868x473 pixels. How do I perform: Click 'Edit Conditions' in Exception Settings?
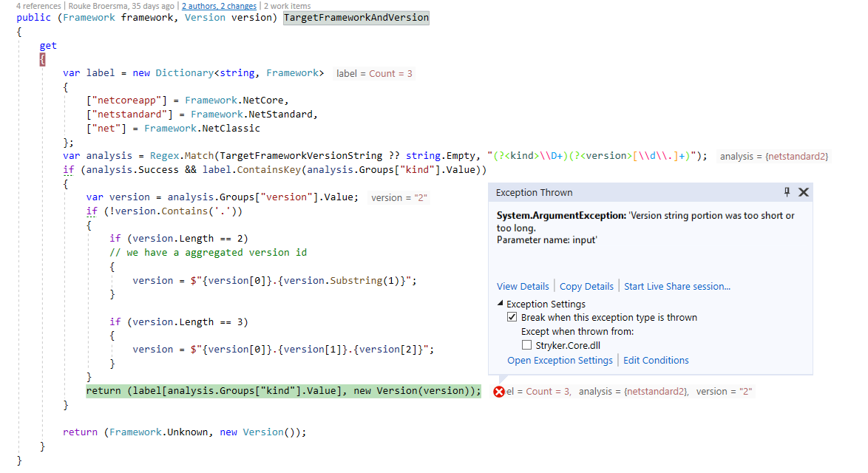click(656, 360)
